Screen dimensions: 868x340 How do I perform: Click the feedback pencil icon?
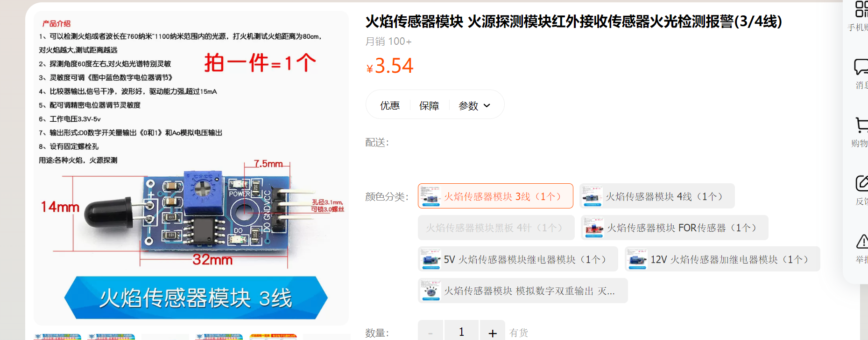coord(861,183)
